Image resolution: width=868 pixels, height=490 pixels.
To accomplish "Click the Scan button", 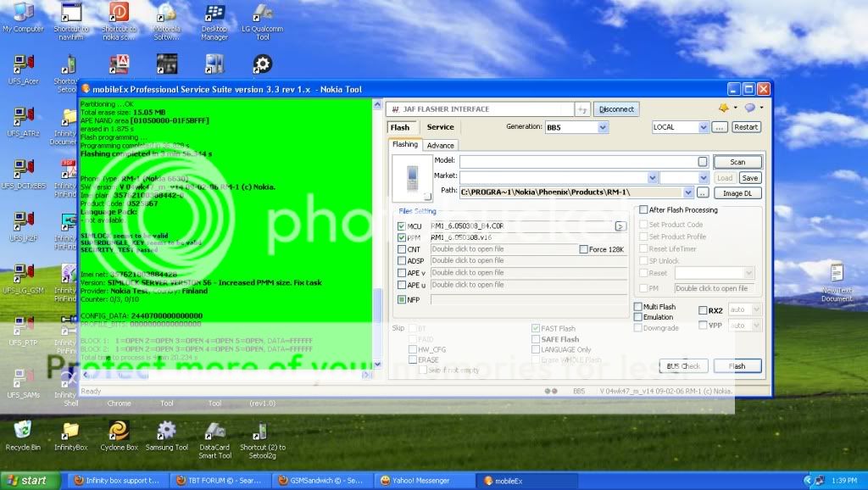I will tap(737, 162).
